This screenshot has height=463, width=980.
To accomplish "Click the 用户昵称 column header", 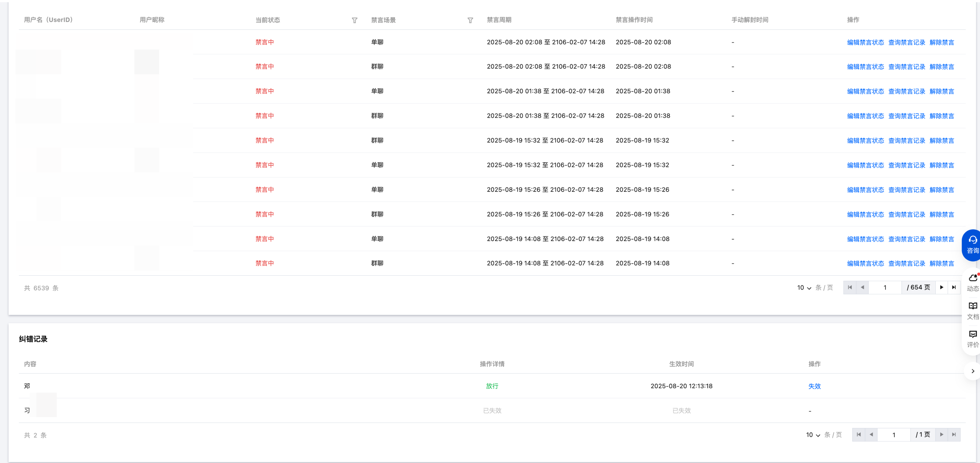I will [x=152, y=20].
